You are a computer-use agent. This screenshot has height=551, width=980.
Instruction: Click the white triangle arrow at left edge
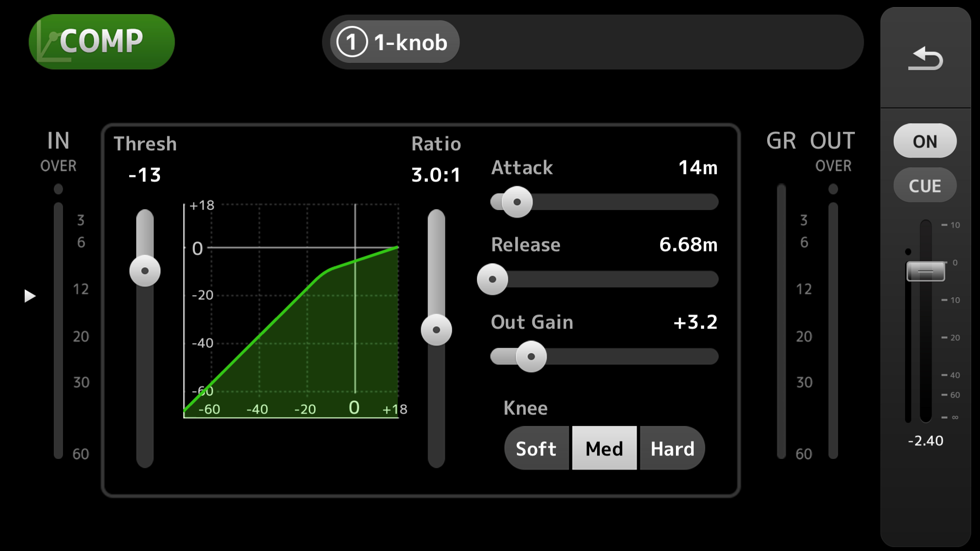click(x=30, y=296)
